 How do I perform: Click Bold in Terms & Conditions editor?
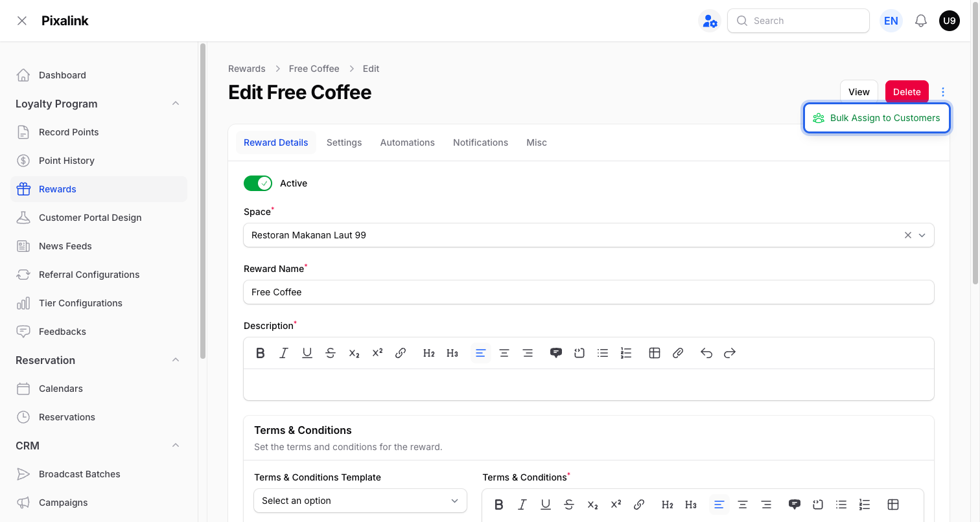tap(499, 505)
